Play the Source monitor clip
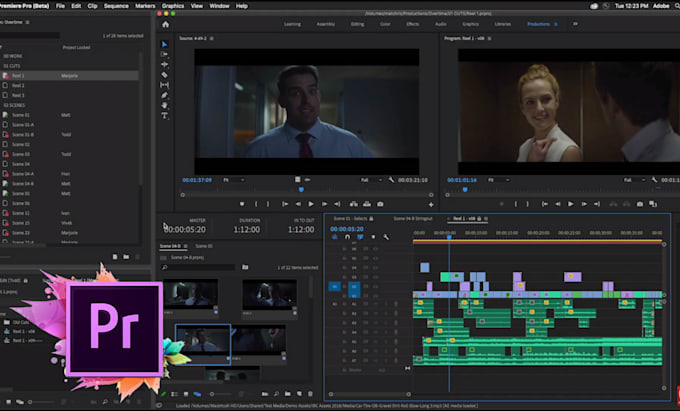 point(311,204)
